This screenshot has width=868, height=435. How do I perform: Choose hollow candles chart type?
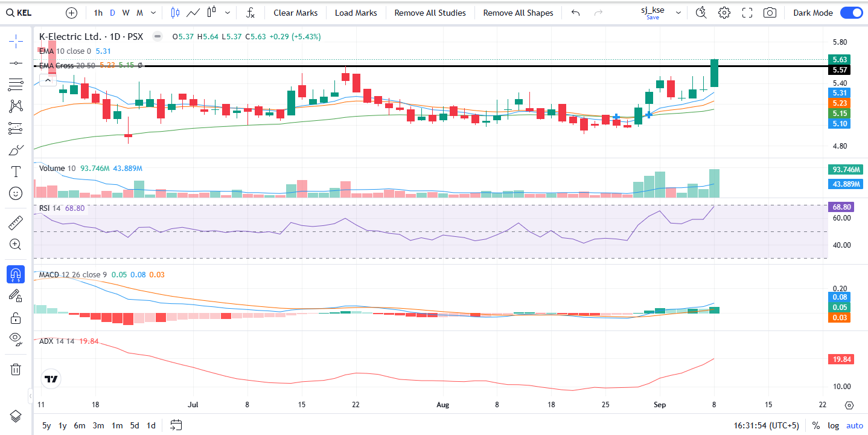click(x=211, y=13)
